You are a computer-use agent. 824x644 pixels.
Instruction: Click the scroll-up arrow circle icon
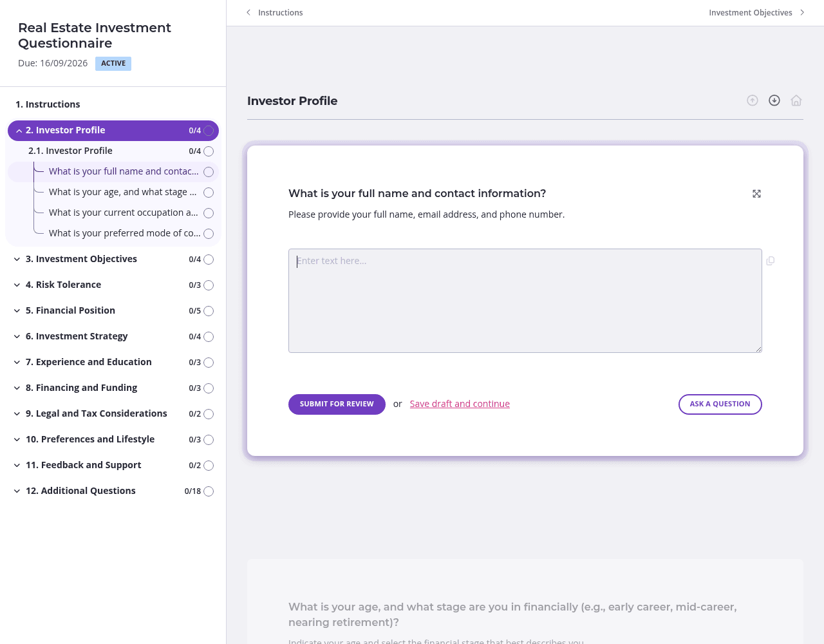[x=753, y=100]
